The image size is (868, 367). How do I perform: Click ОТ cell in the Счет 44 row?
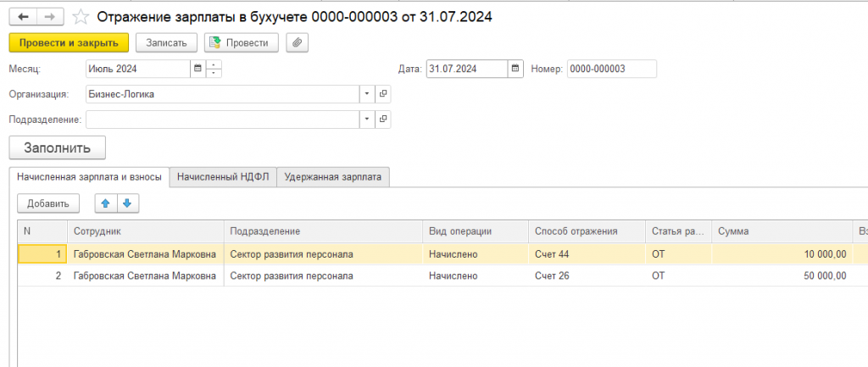click(x=679, y=254)
